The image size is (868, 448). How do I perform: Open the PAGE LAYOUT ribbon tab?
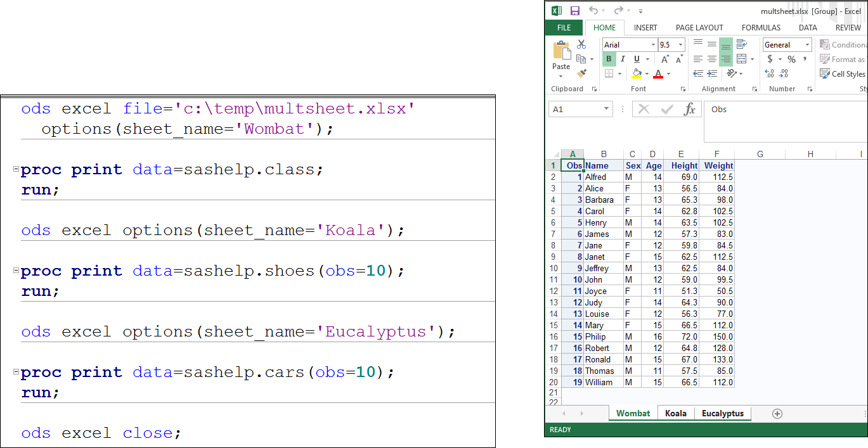(699, 28)
